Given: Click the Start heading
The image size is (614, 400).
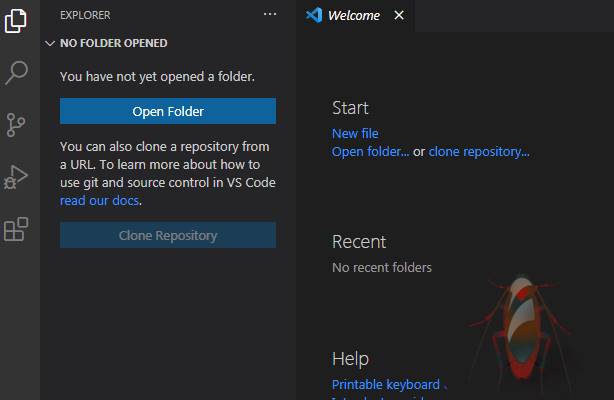Looking at the screenshot, I should click(x=350, y=108).
